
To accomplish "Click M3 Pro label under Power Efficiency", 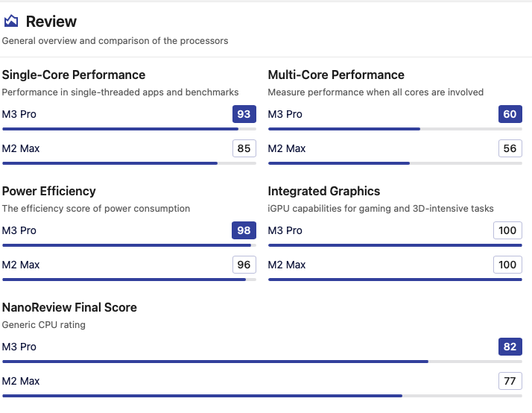I will click(19, 230).
